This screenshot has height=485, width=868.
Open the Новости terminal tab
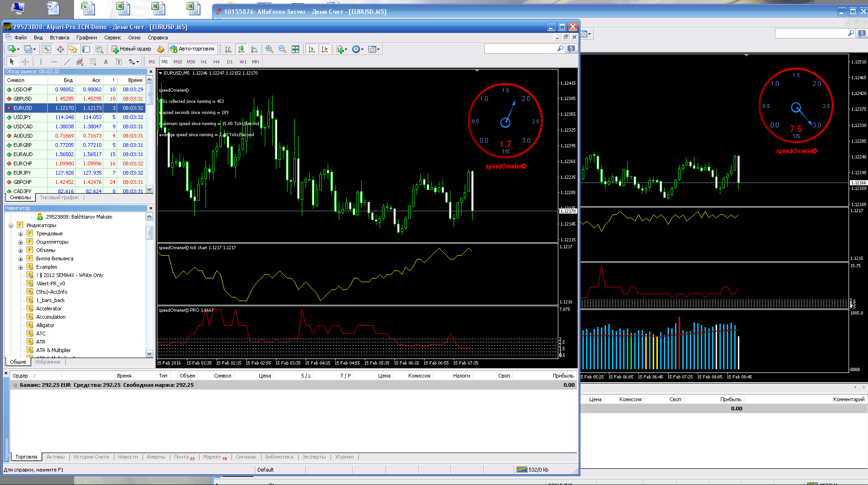pyautogui.click(x=128, y=457)
